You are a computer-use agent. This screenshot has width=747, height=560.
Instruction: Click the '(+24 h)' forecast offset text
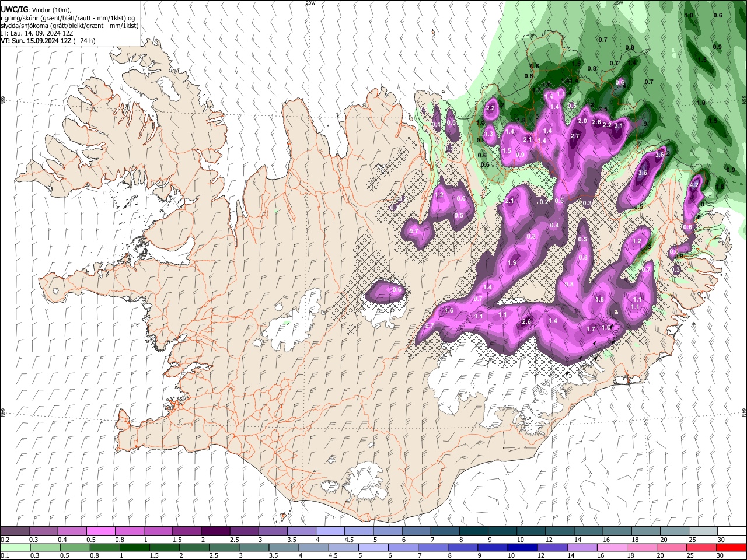click(x=85, y=41)
